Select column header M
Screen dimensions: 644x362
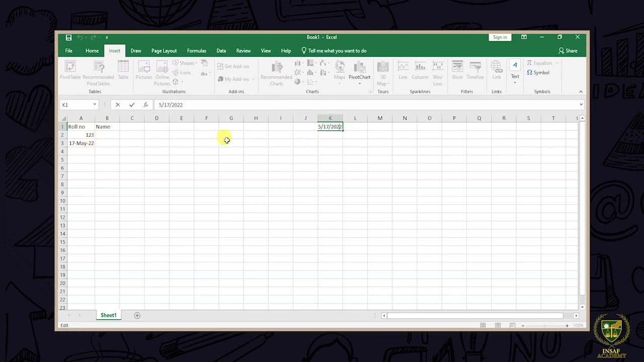380,118
